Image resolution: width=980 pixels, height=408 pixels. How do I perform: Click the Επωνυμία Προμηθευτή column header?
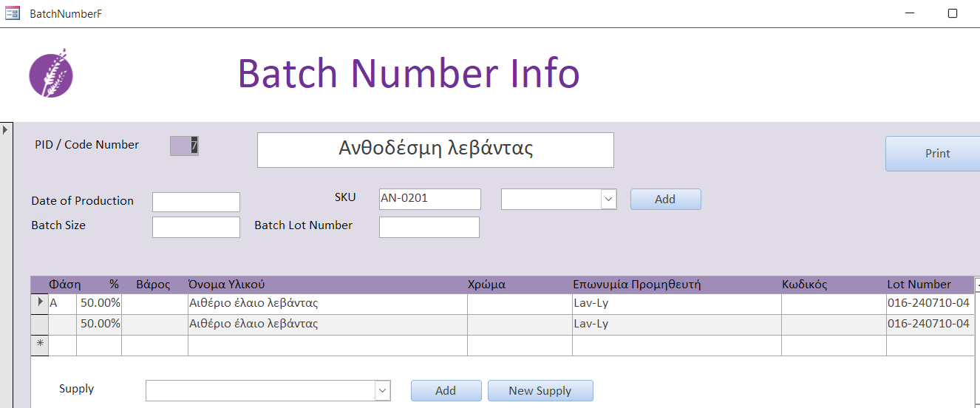[636, 285]
